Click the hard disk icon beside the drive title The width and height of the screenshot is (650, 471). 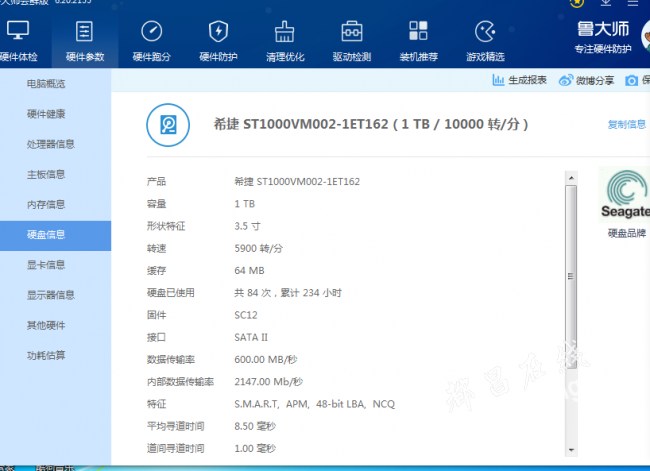168,125
